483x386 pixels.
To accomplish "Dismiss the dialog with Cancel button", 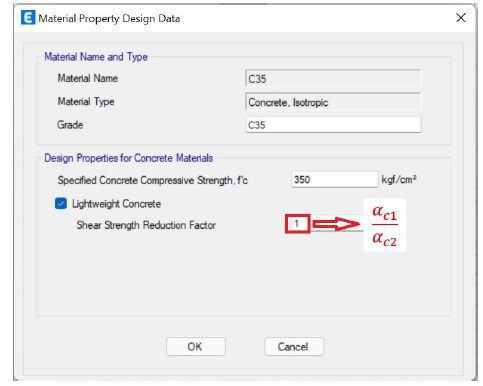I will [294, 347].
